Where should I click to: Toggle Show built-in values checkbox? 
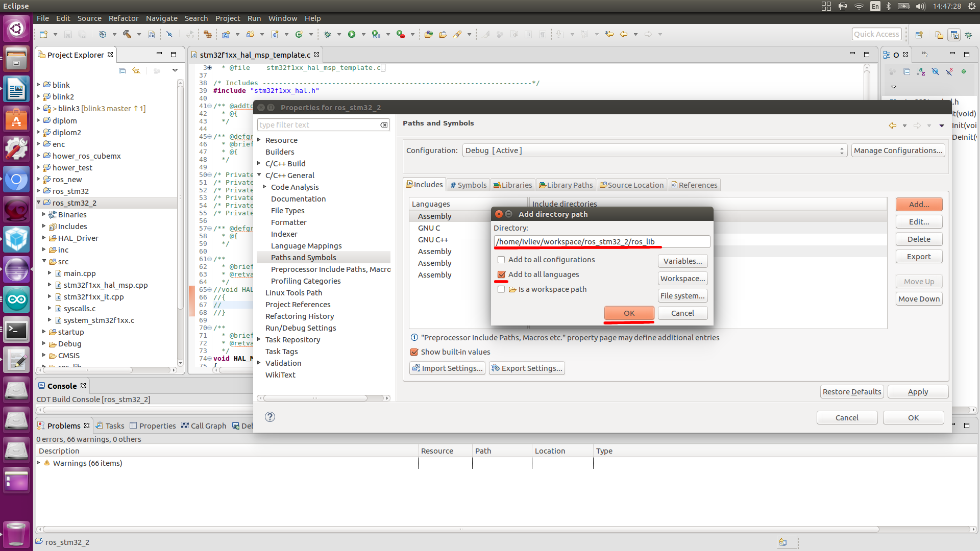point(414,352)
